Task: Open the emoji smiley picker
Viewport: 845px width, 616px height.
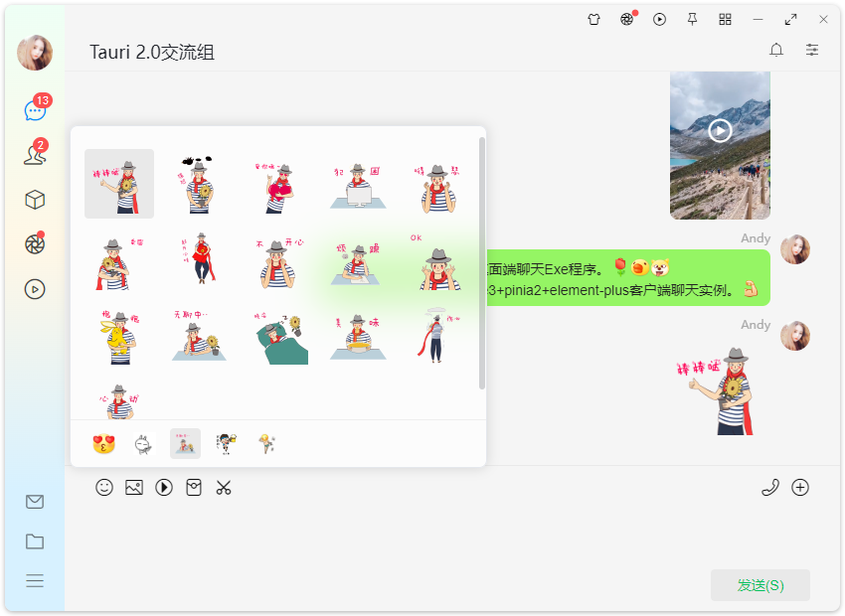Action: [104, 488]
